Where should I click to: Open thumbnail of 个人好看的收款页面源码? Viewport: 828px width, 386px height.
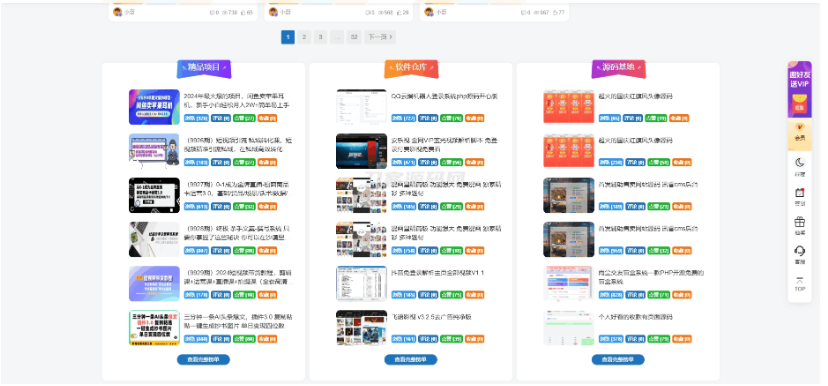tap(569, 328)
